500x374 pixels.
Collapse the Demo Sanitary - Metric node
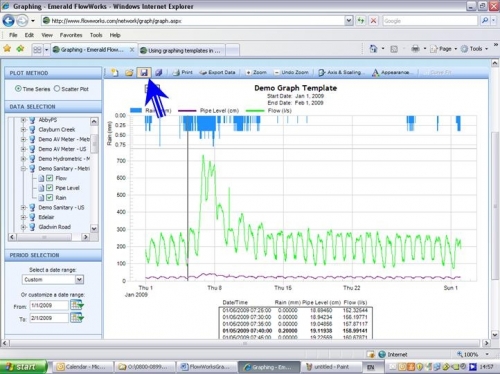23,168
